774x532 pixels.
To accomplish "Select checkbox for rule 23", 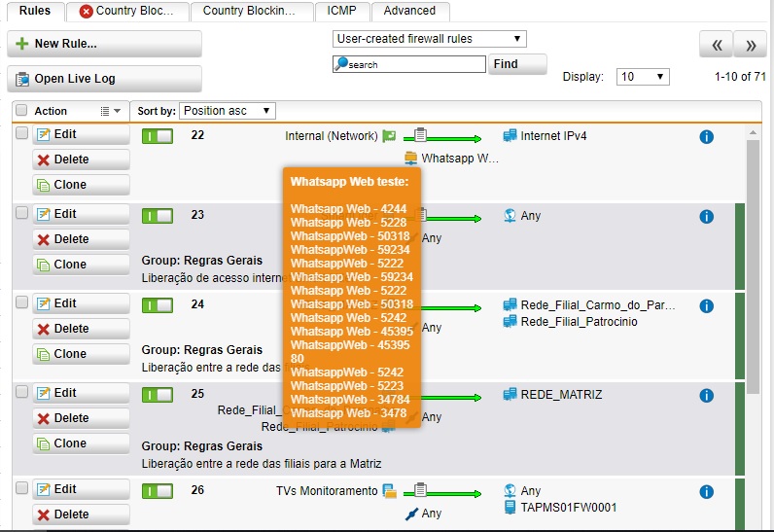I will [21, 213].
